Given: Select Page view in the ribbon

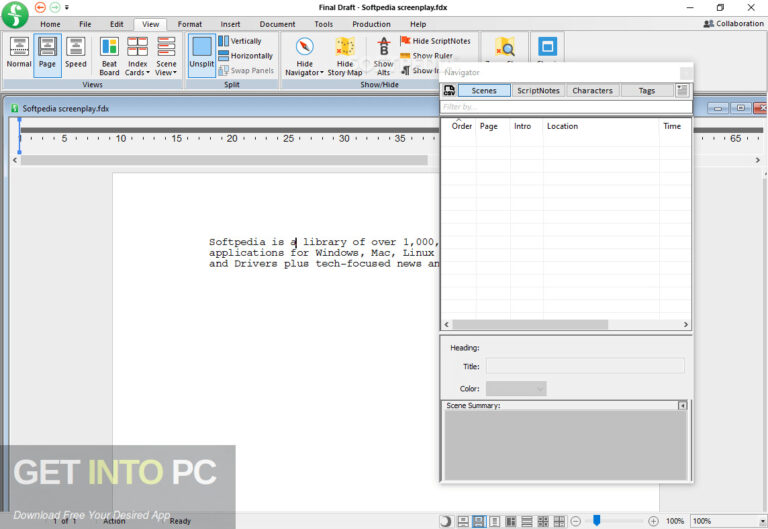Looking at the screenshot, I should (48, 55).
